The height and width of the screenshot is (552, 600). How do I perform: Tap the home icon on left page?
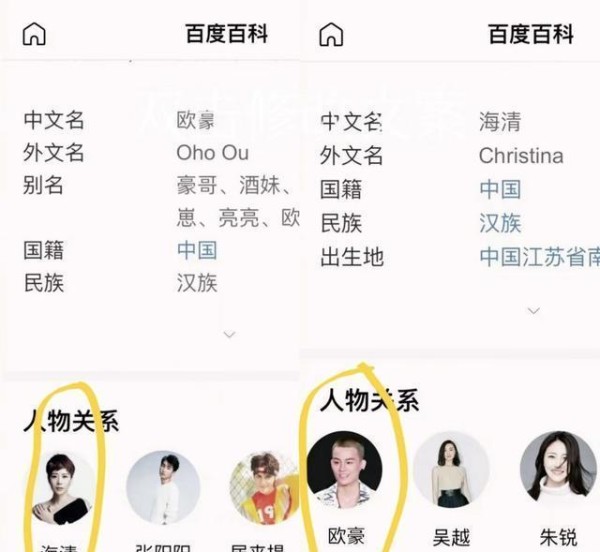[x=34, y=34]
